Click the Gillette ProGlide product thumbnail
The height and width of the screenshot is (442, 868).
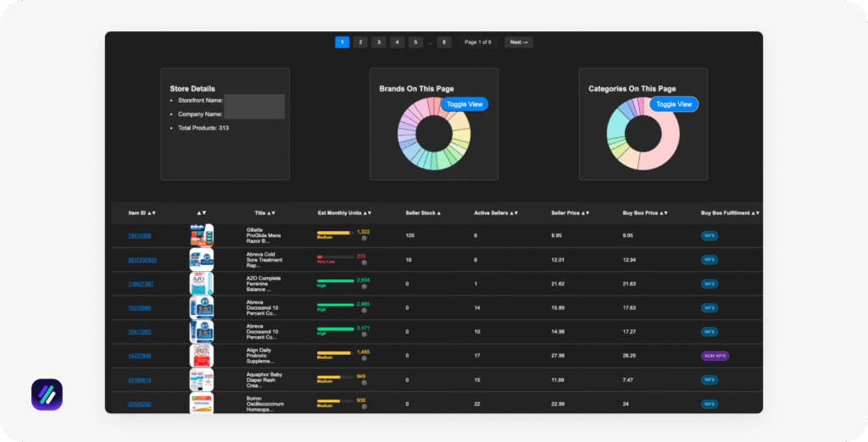202,235
